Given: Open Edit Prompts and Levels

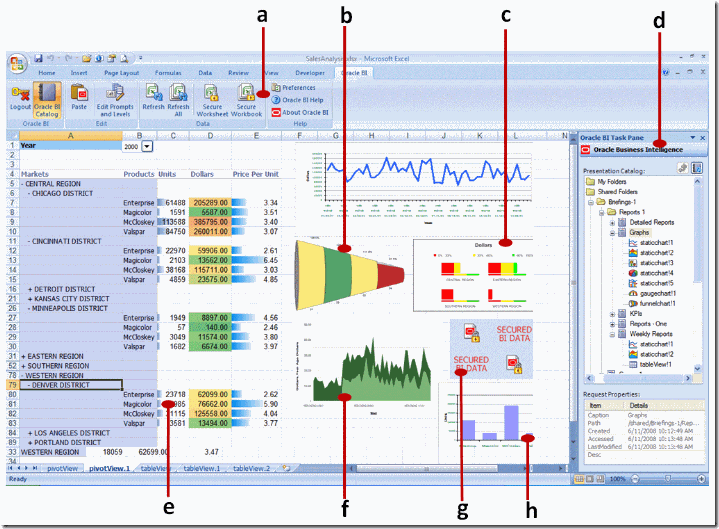Looking at the screenshot, I should coord(115,100).
